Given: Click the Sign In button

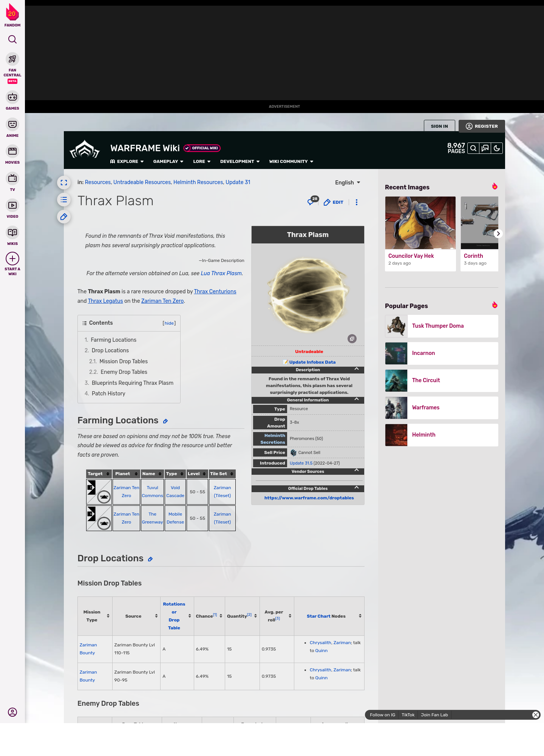Looking at the screenshot, I should [439, 126].
